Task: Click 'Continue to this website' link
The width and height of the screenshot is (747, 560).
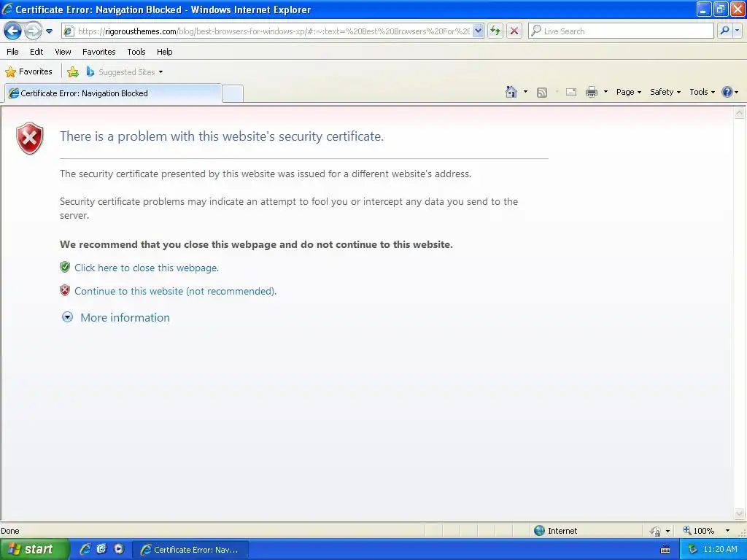Action: pyautogui.click(x=175, y=291)
